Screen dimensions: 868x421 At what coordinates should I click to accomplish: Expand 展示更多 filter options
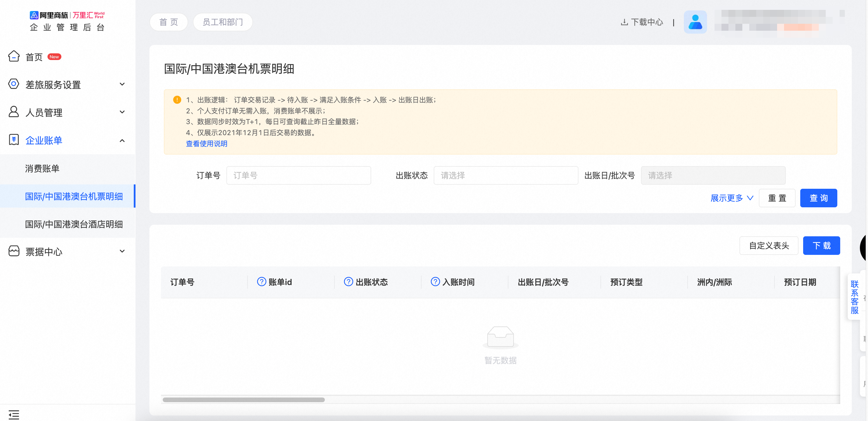click(732, 198)
